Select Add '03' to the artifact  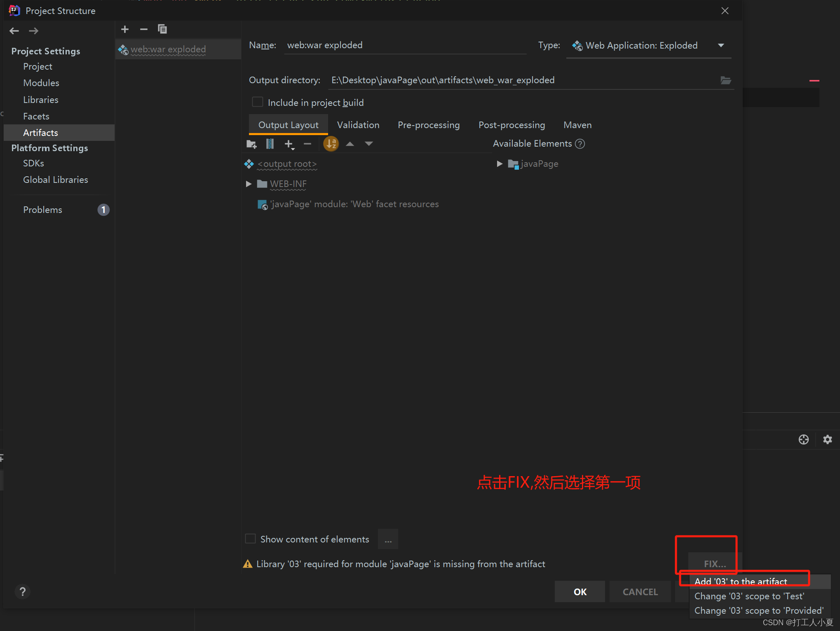click(741, 581)
